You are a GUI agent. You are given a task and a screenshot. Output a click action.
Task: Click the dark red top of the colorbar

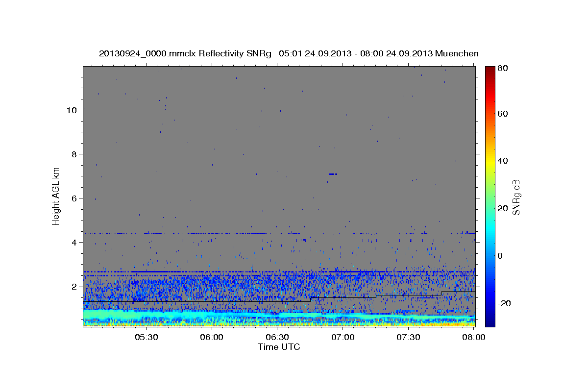(x=490, y=71)
